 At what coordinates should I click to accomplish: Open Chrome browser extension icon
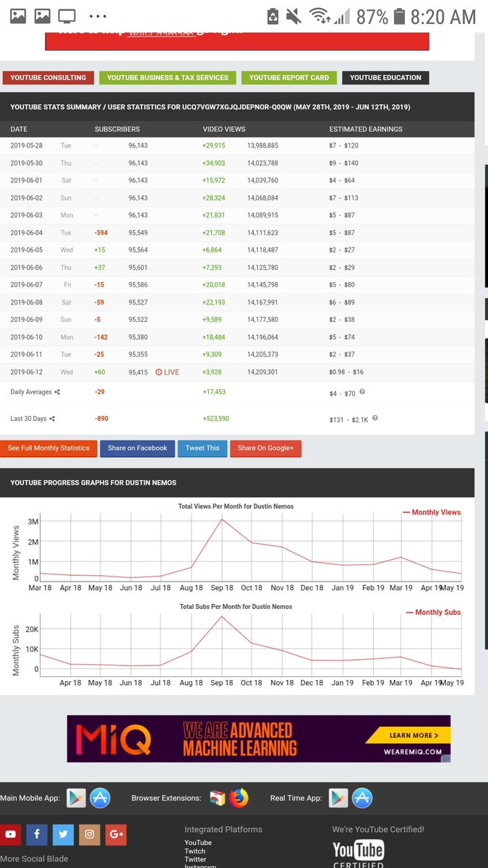(218, 798)
